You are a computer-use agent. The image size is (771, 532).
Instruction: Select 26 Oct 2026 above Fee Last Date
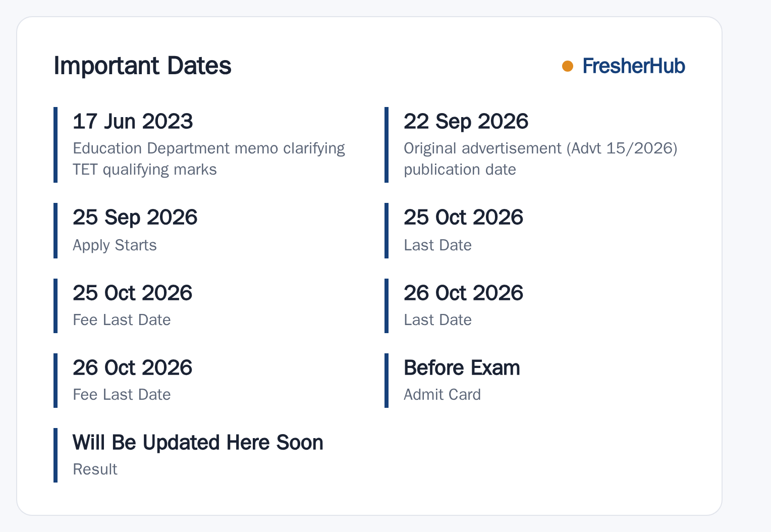[x=132, y=367]
